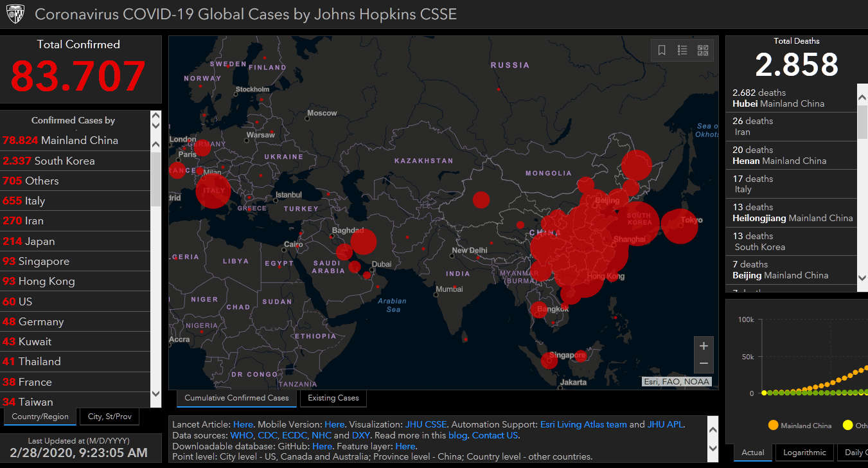Select 60 US row

click(x=75, y=301)
